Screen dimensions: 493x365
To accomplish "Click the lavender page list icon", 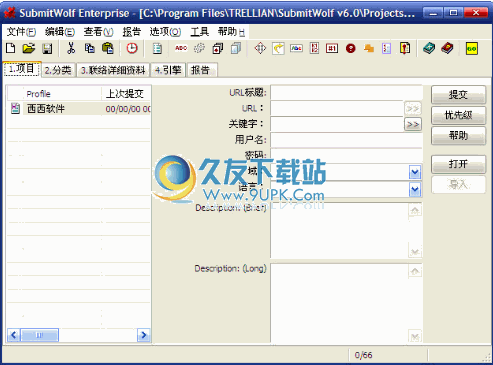I will tap(386, 49).
